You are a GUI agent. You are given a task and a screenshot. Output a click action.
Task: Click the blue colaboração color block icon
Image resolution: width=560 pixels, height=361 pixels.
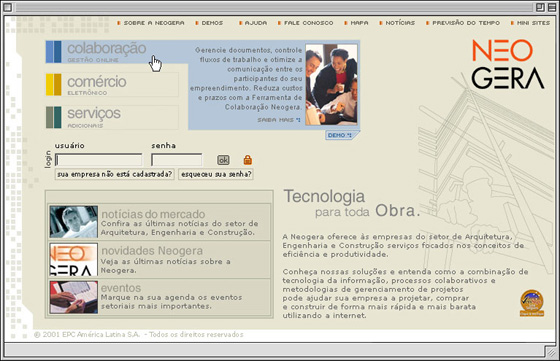(54, 52)
